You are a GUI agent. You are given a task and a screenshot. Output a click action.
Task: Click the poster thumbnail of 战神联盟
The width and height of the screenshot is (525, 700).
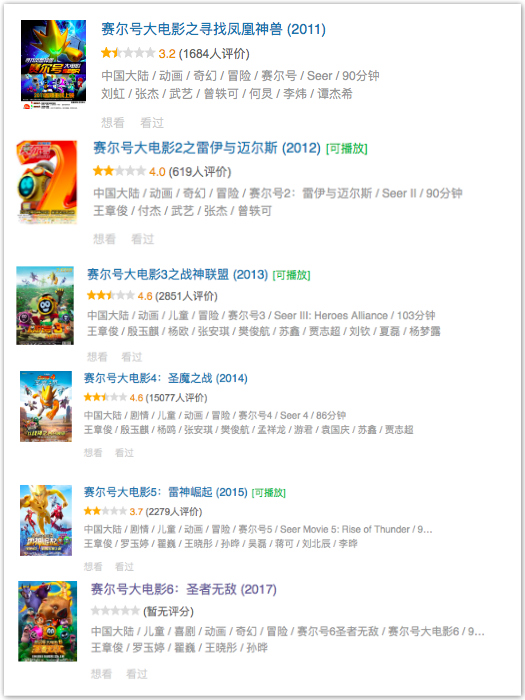(x=45, y=305)
